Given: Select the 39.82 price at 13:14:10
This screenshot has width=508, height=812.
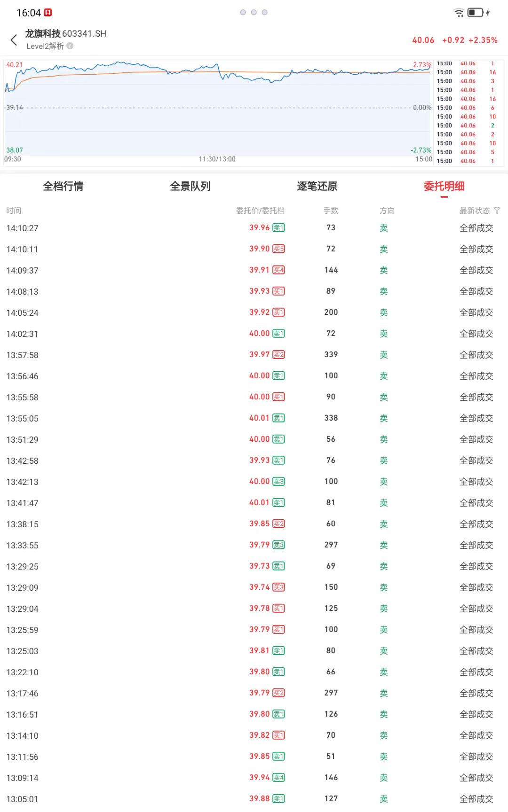Looking at the screenshot, I should pos(260,735).
